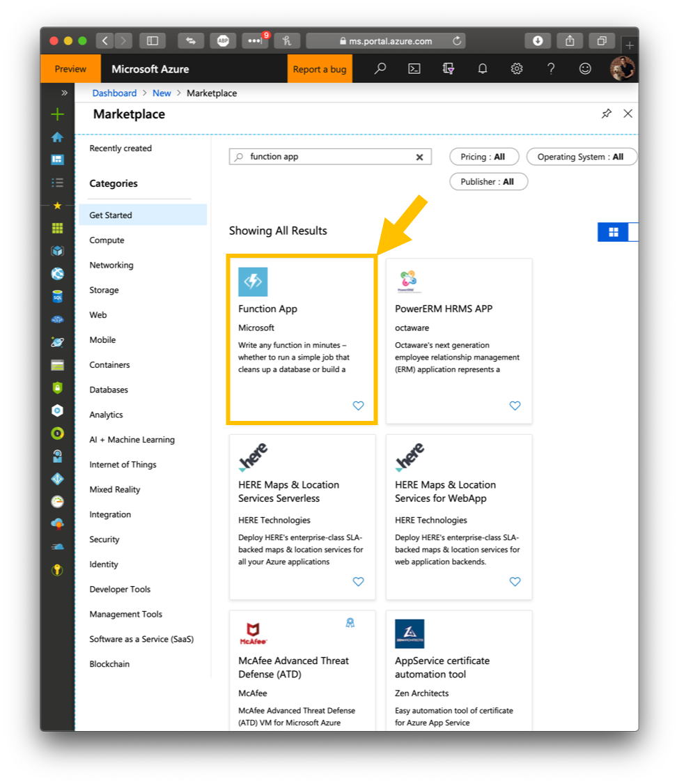Open Operating System : All filter

[x=582, y=157]
